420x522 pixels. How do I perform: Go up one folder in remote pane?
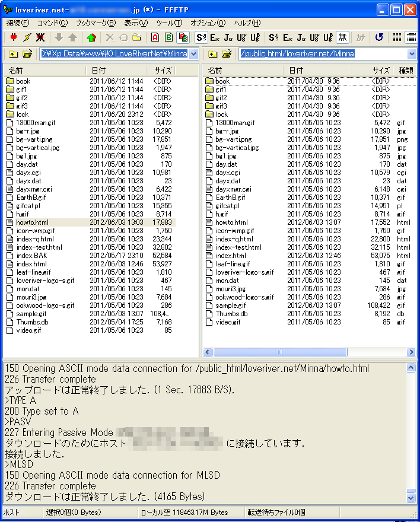tap(212, 54)
